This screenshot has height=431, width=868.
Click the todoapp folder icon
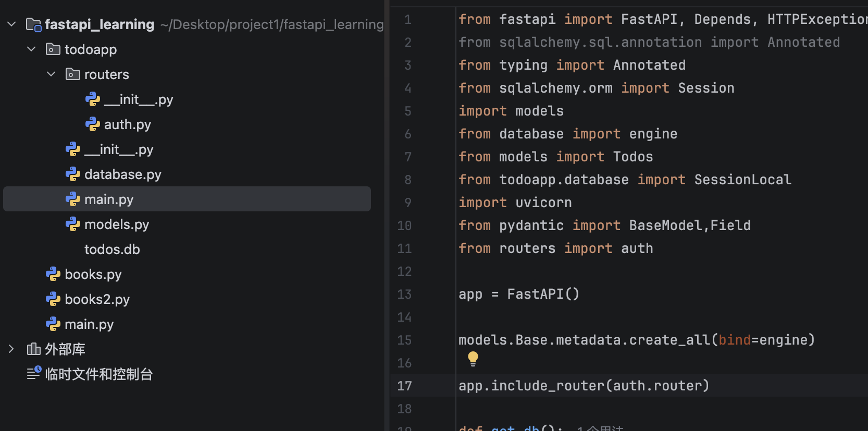coord(53,49)
